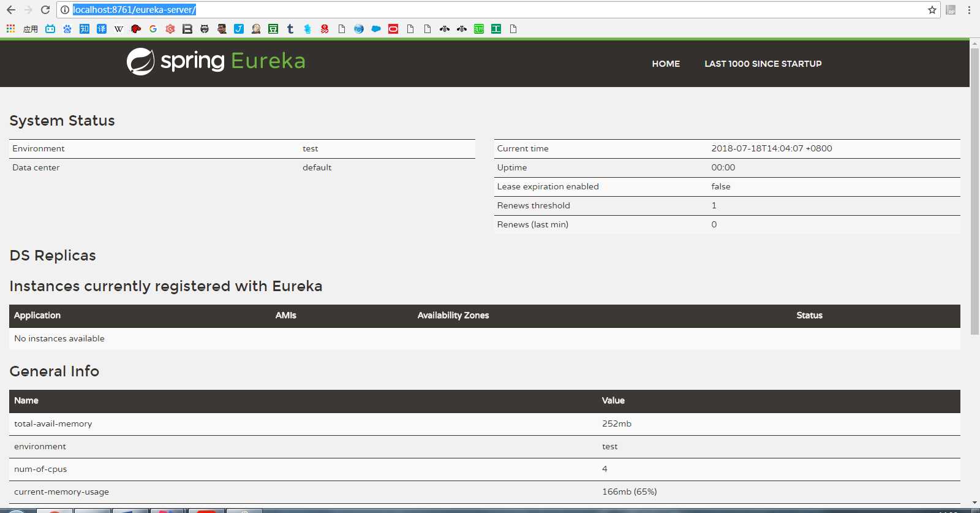Viewport: 980px width, 513px height.
Task: Click the current-memory-usage row name
Action: pyautogui.click(x=61, y=492)
